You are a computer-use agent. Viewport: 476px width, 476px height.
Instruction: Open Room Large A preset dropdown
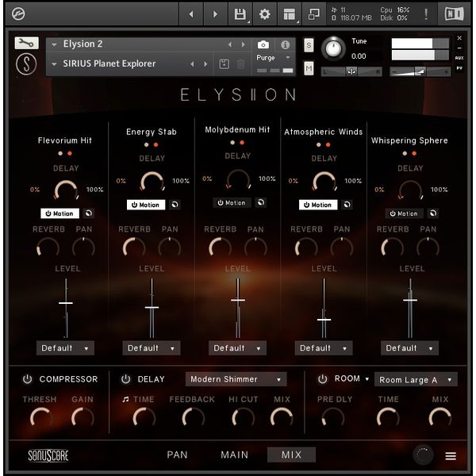tap(416, 379)
